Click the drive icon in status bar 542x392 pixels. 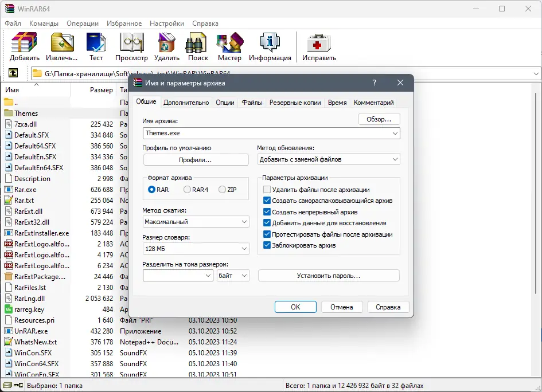7,385
